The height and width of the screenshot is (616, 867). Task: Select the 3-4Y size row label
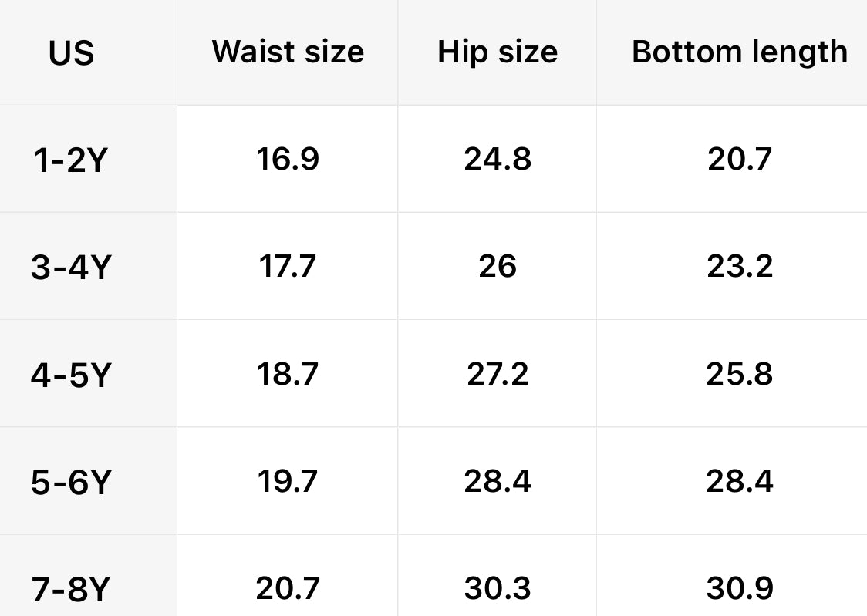tap(71, 268)
